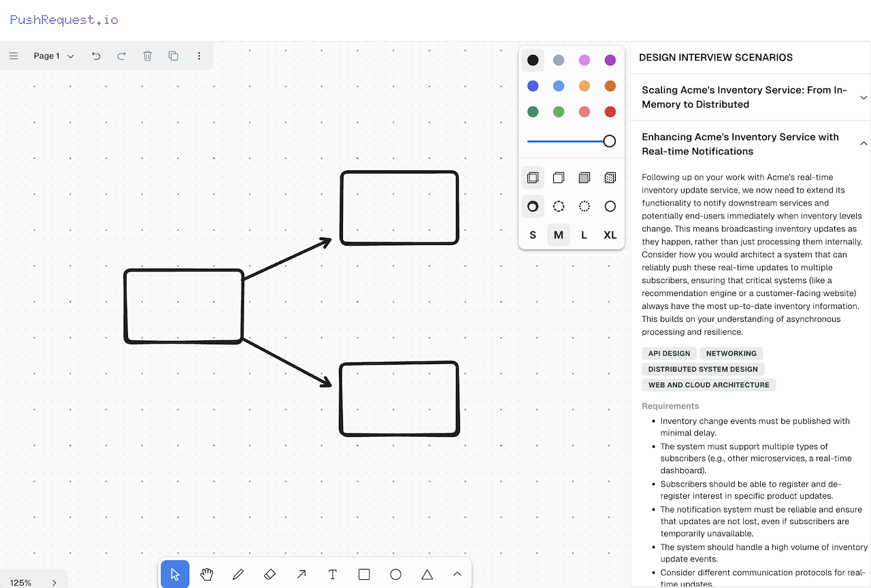Select the Text tool
Screen dimensions: 871x588
point(332,574)
